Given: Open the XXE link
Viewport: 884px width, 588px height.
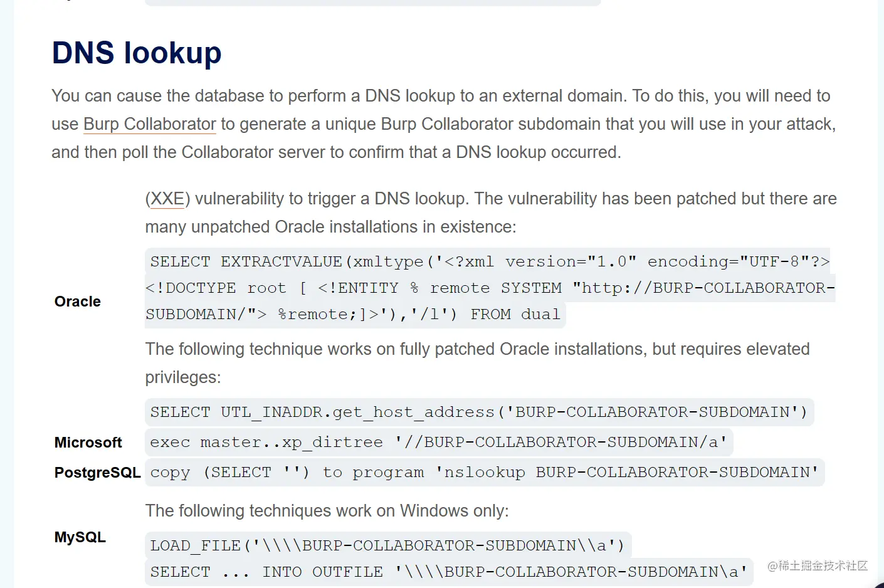Looking at the screenshot, I should point(167,199).
